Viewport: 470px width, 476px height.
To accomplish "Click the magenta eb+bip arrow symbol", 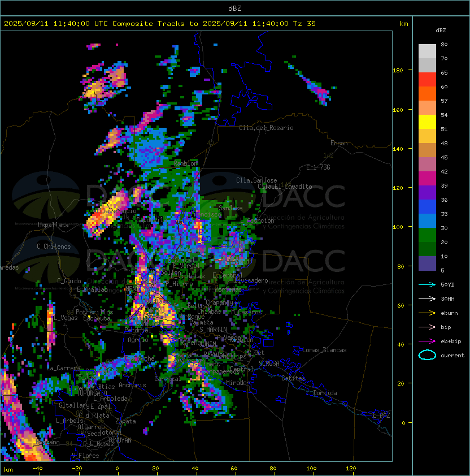I will tap(427, 341).
